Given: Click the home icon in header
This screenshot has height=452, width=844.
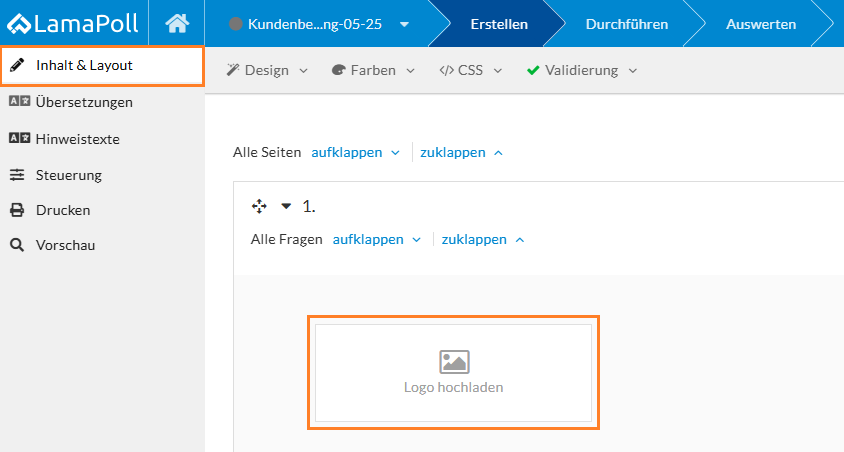Looking at the screenshot, I should pyautogui.click(x=177, y=23).
